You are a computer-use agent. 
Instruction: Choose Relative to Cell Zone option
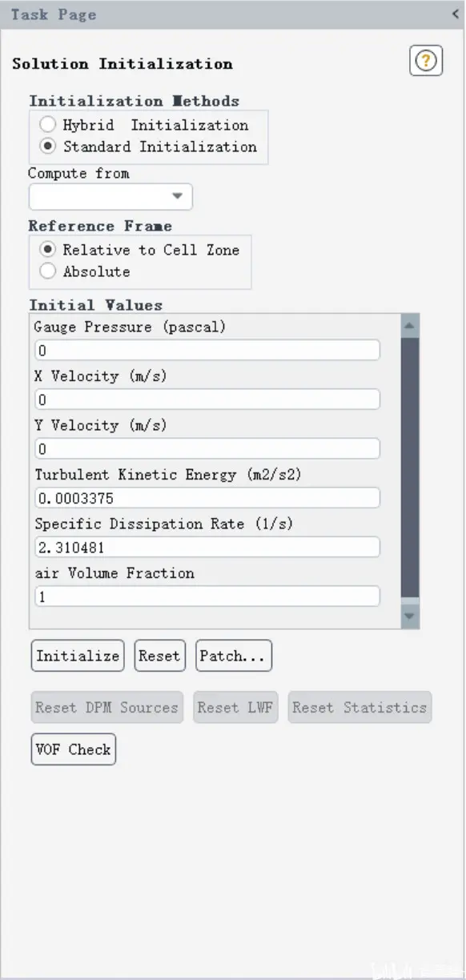[x=48, y=250]
